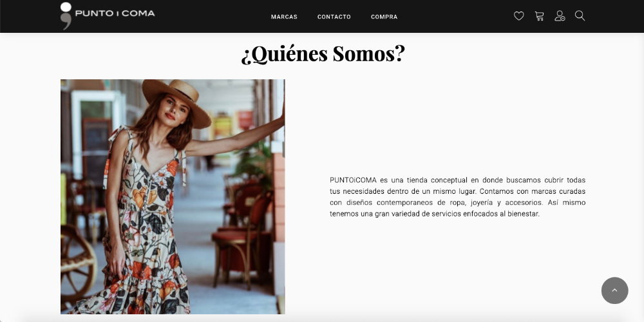Image resolution: width=644 pixels, height=322 pixels.
Task: Click the semicolon logo symbol
Action: point(66,15)
